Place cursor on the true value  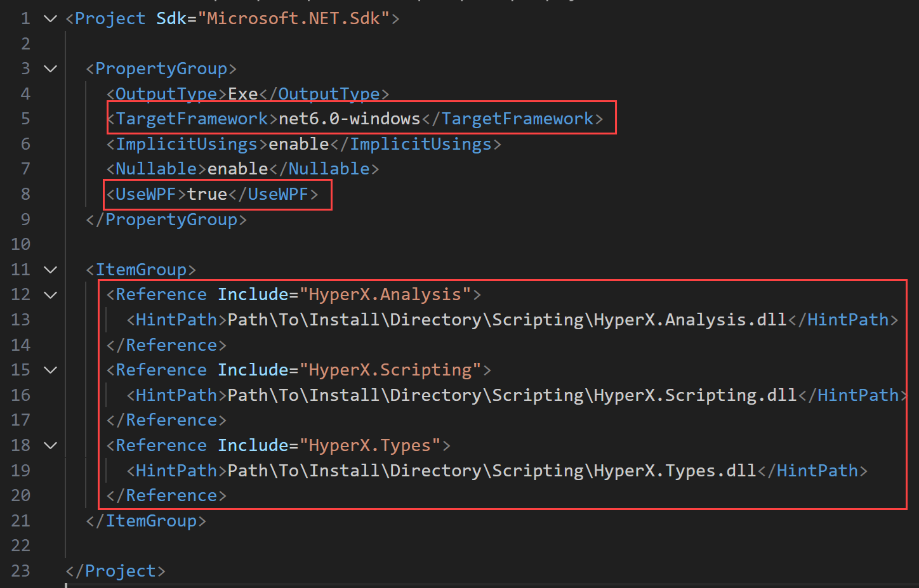pyautogui.click(x=208, y=194)
